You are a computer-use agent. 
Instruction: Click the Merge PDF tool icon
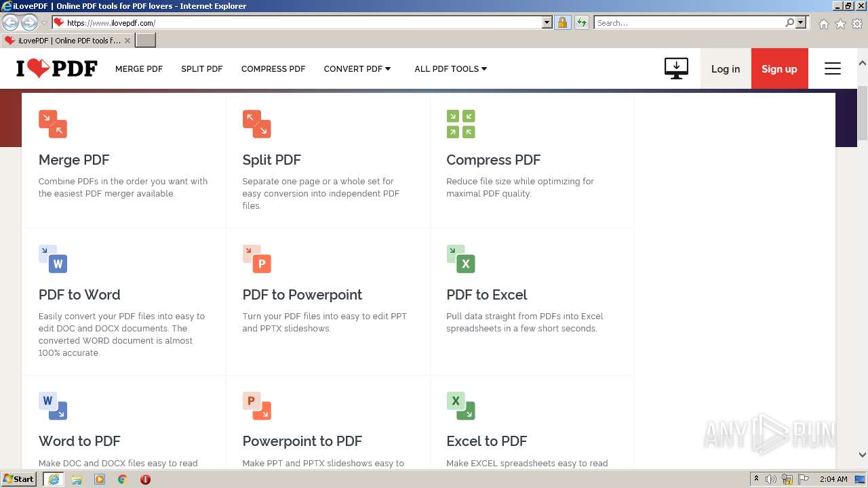(53, 124)
